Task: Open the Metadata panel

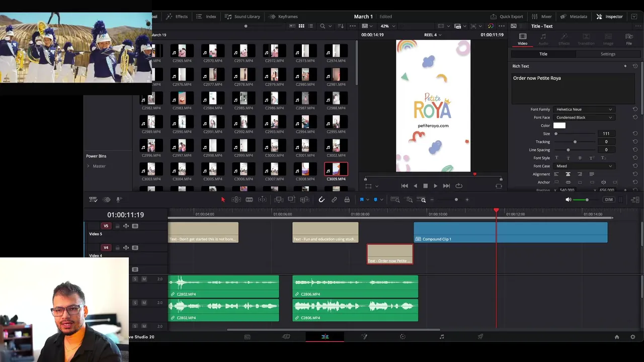Action: tap(574, 17)
